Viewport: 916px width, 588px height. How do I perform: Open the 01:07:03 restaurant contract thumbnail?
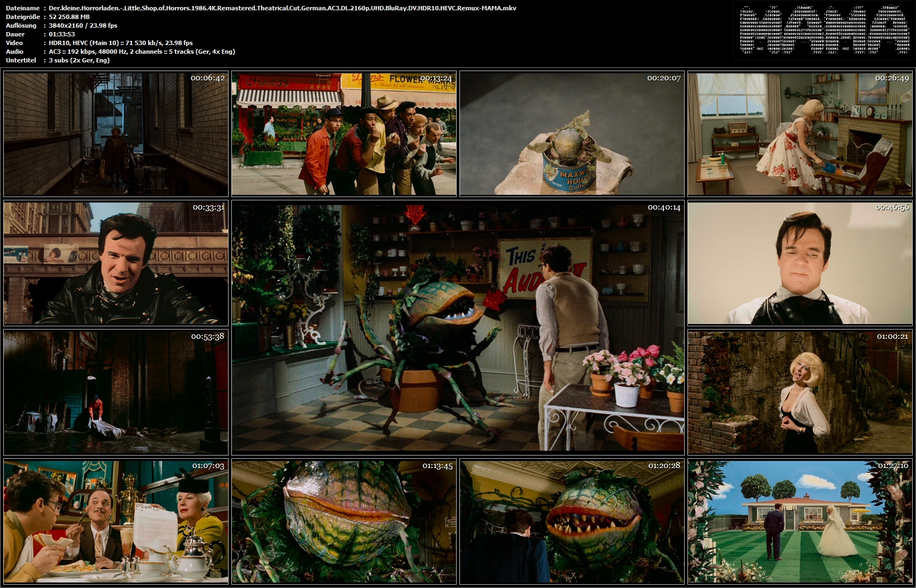tap(116, 522)
